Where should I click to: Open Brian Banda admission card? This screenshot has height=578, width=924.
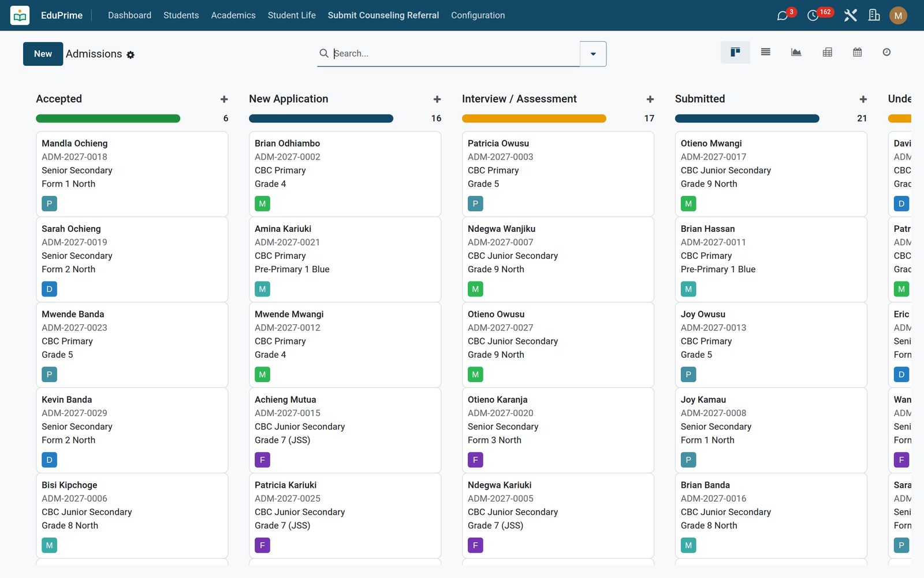pyautogui.click(x=771, y=516)
